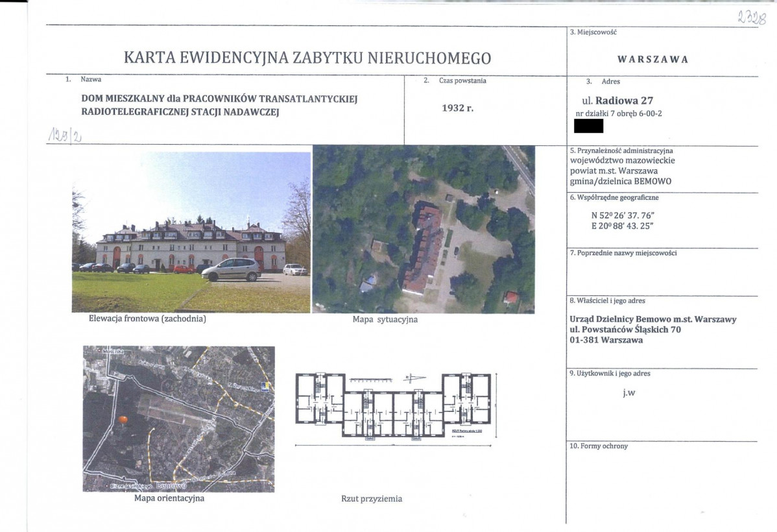Click the construction date 1932 r.
The image size is (777, 532).
pyautogui.click(x=457, y=108)
